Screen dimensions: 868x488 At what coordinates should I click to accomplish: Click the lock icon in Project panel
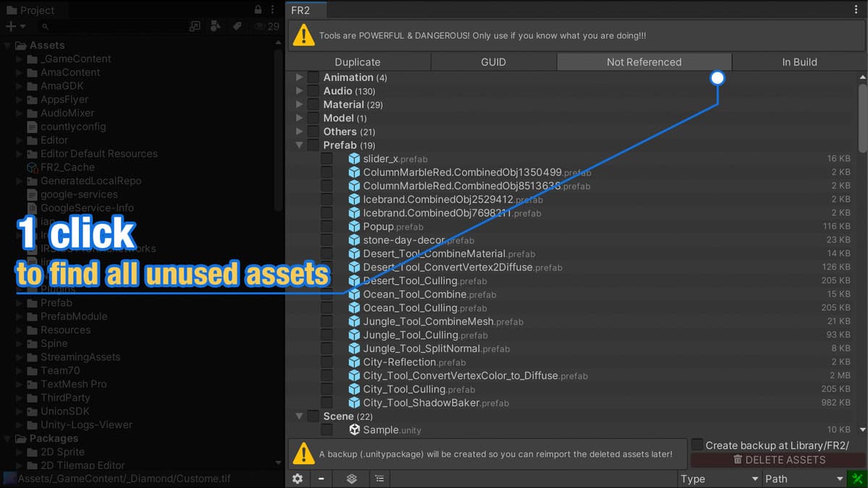tap(258, 10)
